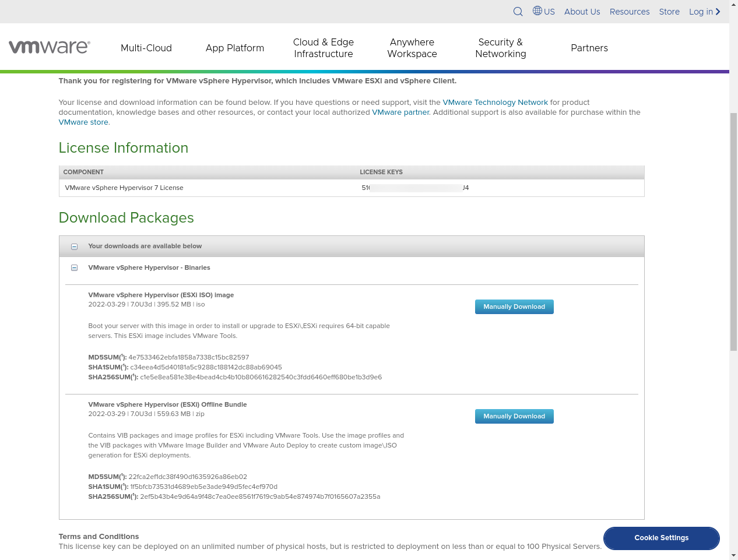Viewport: 738px width, 560px height.
Task: Go to About Us page
Action: (582, 12)
